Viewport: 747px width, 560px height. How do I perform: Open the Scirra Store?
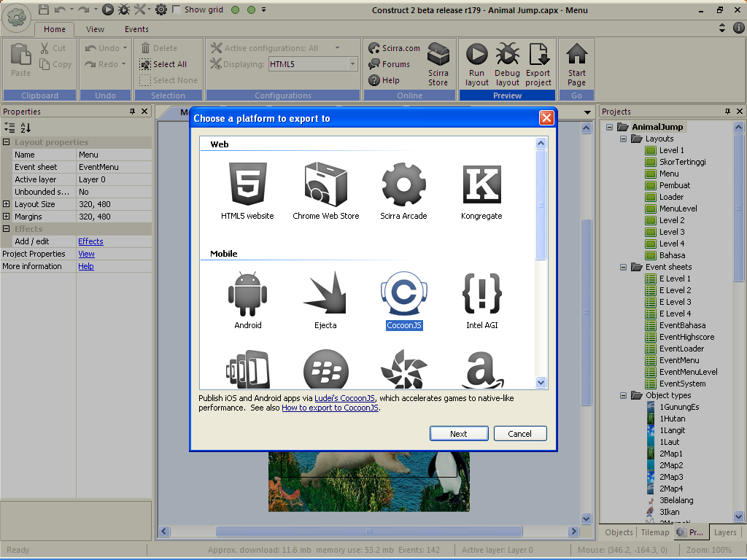(438, 65)
